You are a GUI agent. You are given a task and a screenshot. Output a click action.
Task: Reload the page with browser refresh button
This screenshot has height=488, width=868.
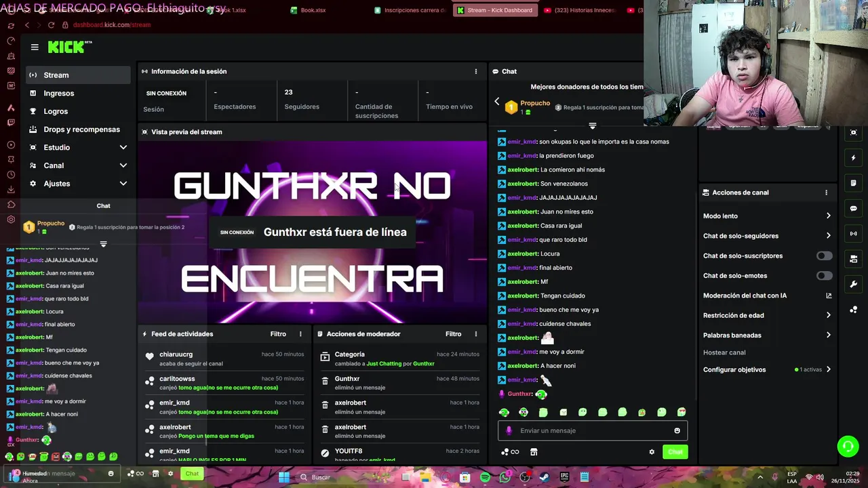click(51, 25)
